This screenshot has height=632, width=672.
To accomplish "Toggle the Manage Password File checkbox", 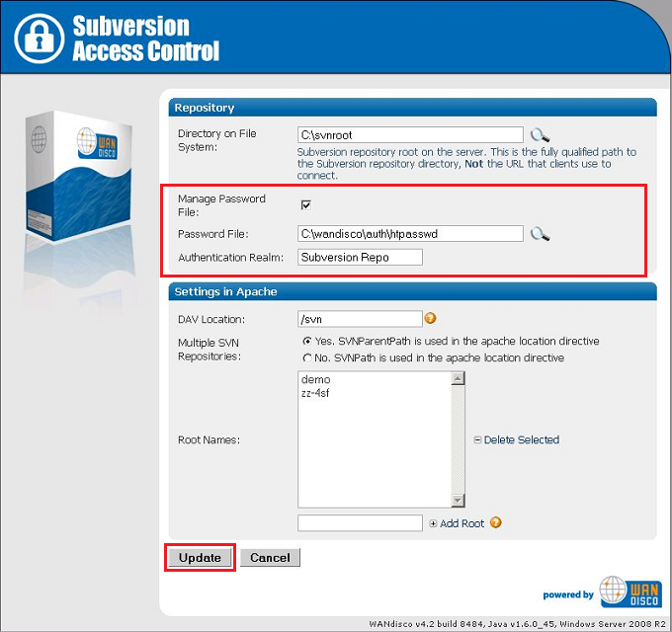I will (306, 205).
